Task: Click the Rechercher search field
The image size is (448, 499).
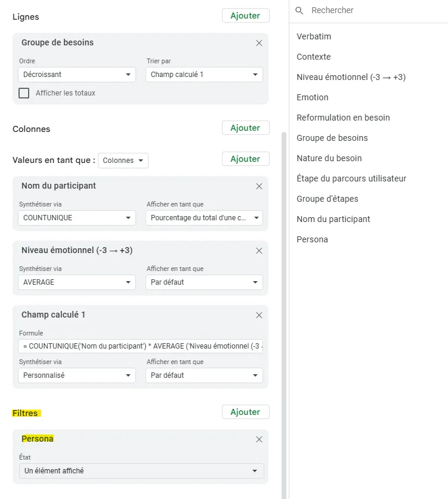Action: (x=370, y=11)
